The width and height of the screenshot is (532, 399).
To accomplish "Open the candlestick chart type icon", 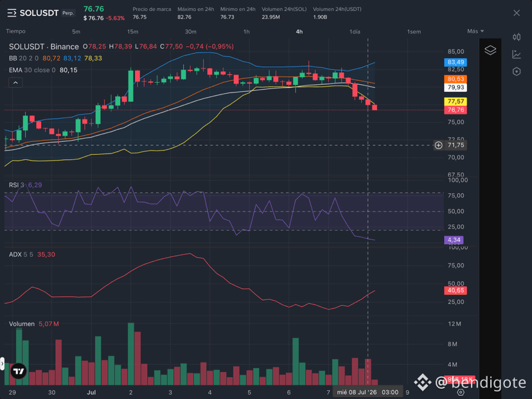I will click(517, 37).
